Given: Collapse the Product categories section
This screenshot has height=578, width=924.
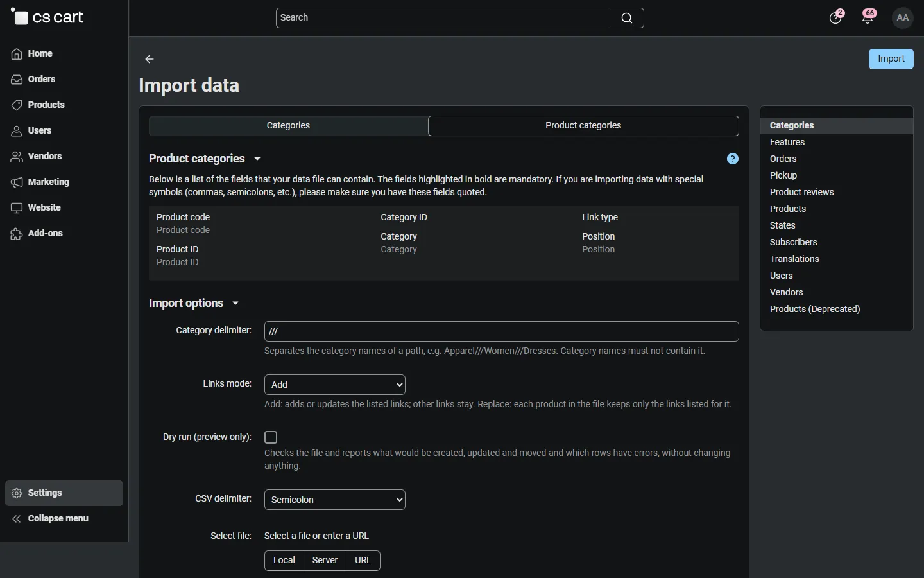Looking at the screenshot, I should (205, 159).
